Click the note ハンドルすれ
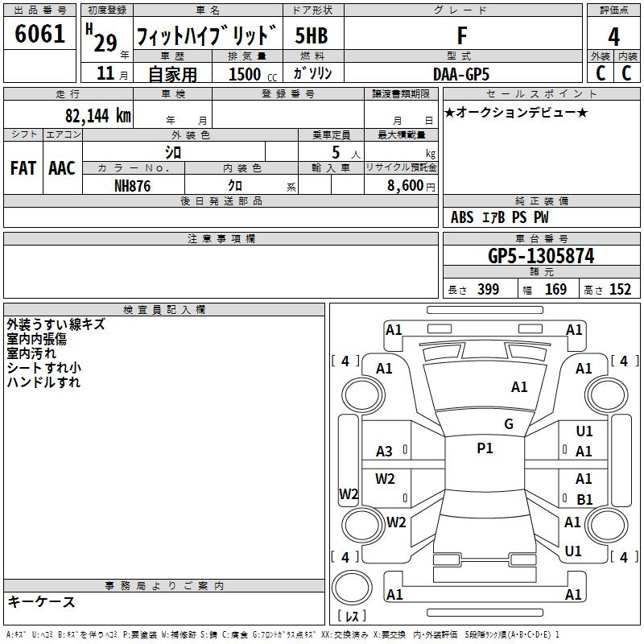Screen dimensions: 644x644 [x=43, y=382]
